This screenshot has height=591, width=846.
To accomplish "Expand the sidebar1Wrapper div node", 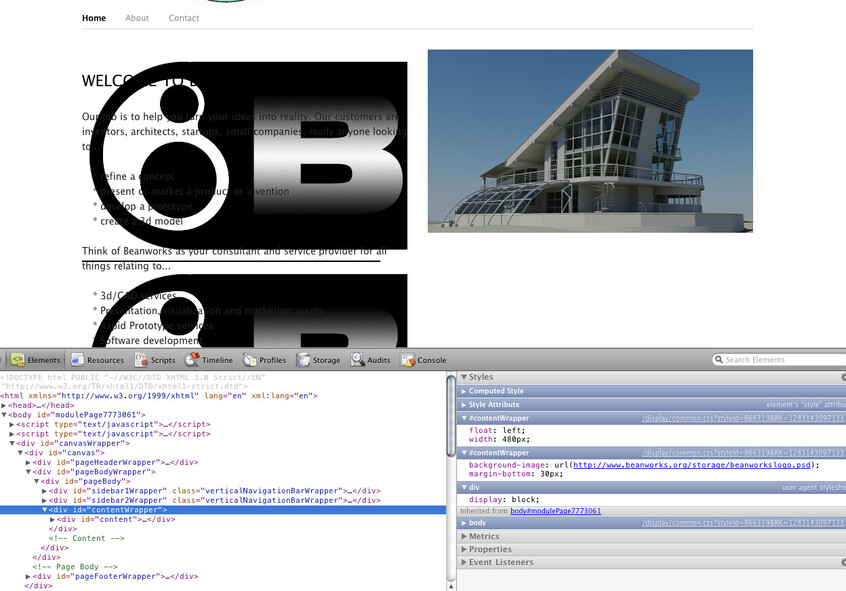I will pyautogui.click(x=44, y=491).
